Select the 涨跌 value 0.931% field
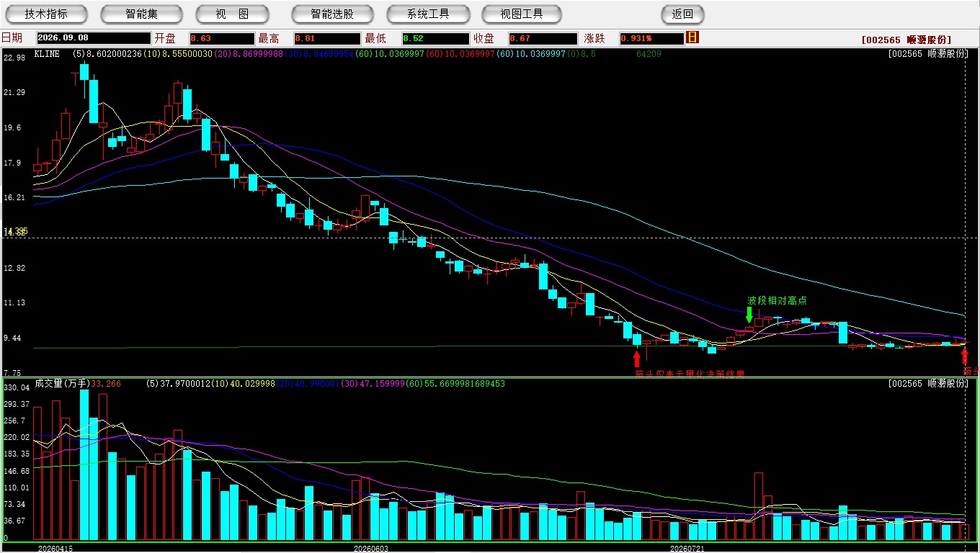 (x=651, y=38)
